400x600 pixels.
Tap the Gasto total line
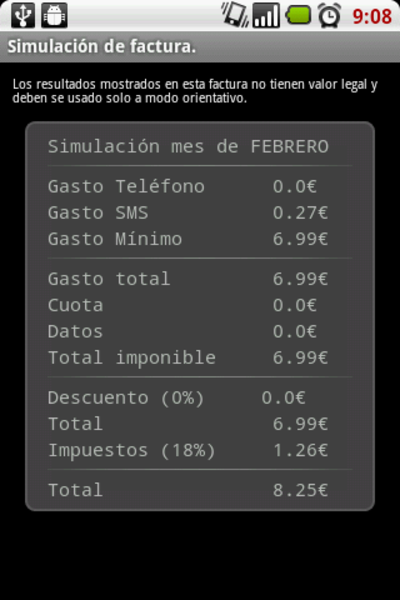188,279
